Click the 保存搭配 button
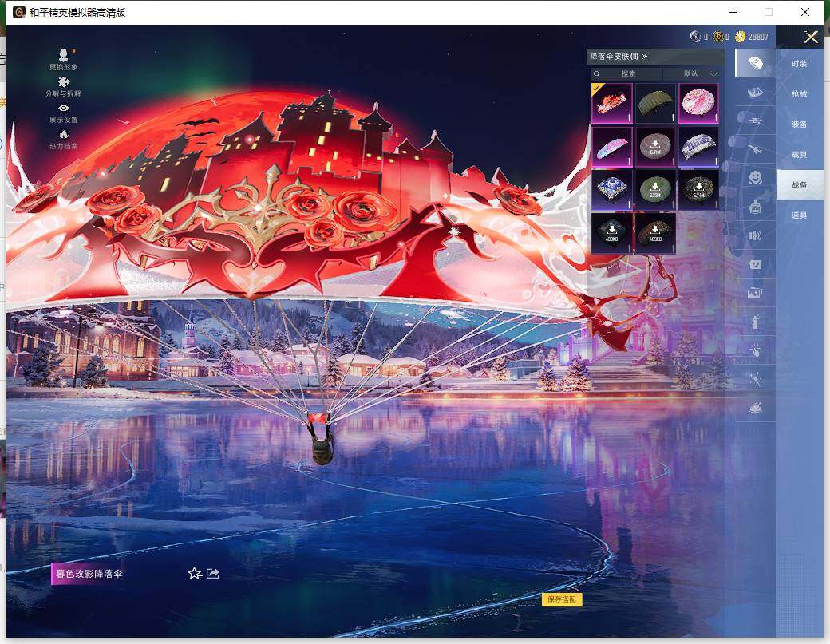Viewport: 830px width, 644px height. pyautogui.click(x=562, y=599)
